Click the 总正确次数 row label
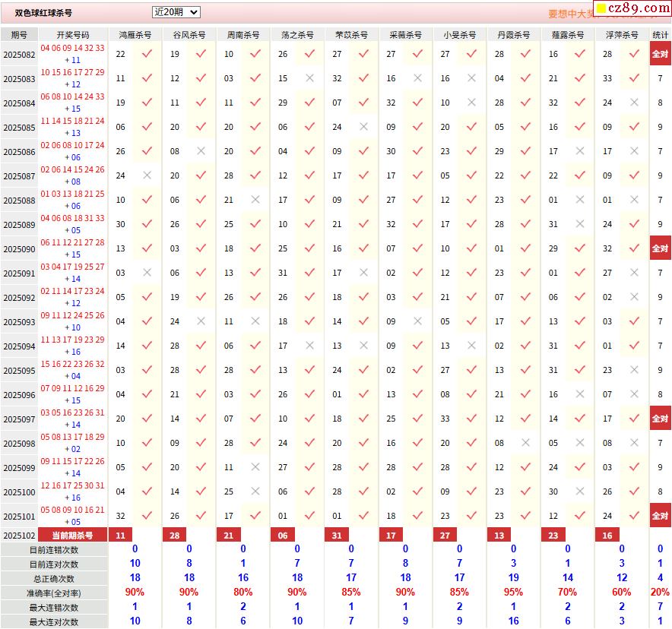This screenshot has height=629, width=672. [54, 579]
